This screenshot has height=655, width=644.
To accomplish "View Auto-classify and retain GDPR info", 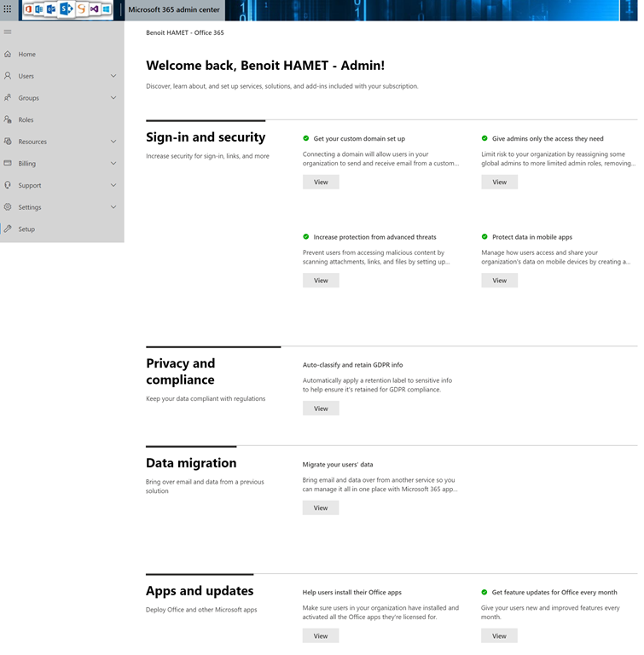I will [321, 409].
